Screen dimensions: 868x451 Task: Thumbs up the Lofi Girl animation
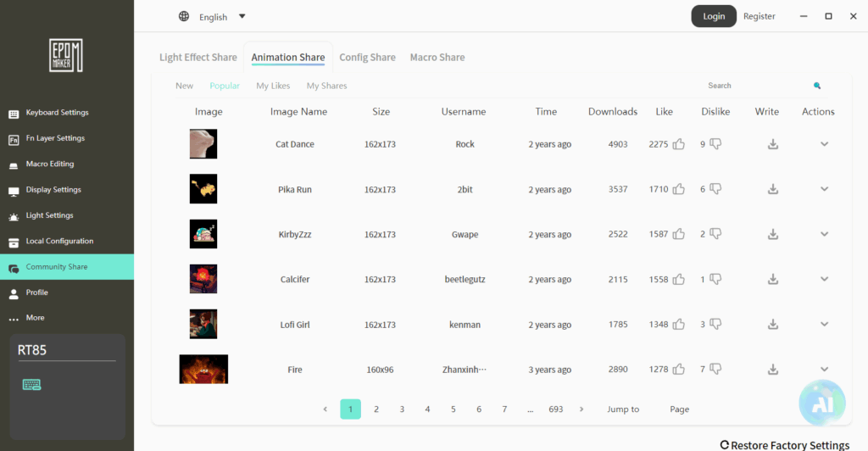(x=679, y=324)
